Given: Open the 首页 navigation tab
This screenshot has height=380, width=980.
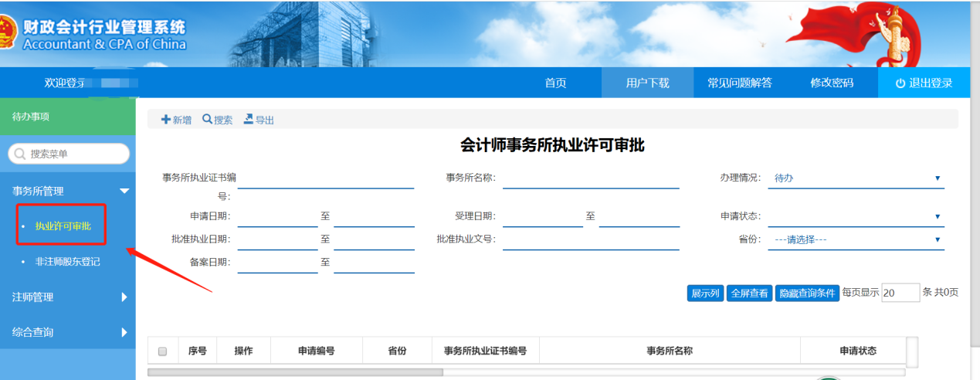Looking at the screenshot, I should pyautogui.click(x=555, y=83).
